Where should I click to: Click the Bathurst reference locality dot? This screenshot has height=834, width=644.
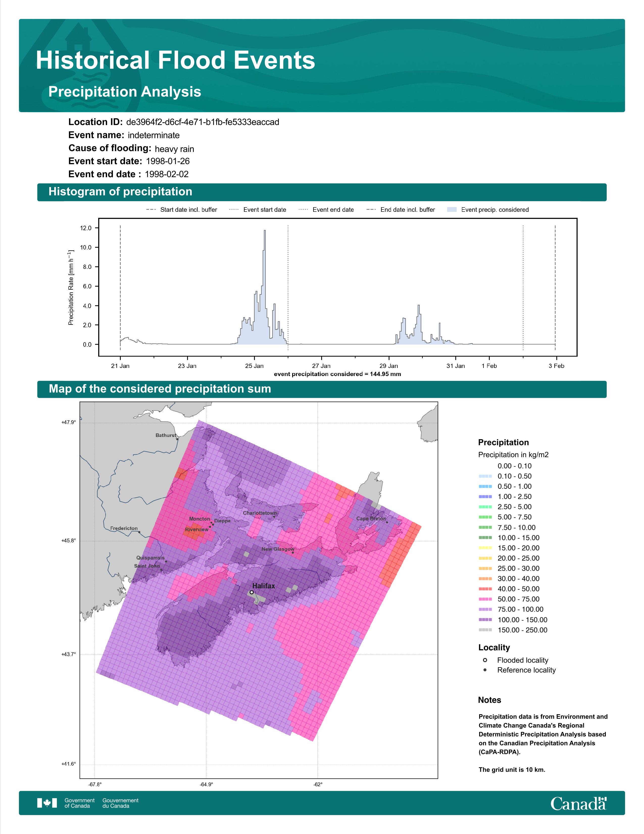point(177,439)
